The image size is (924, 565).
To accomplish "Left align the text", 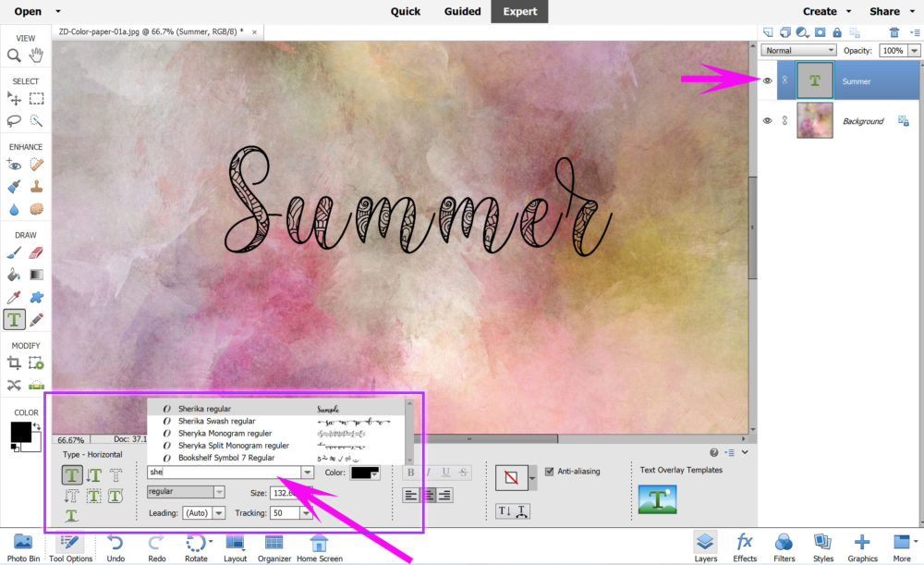I will tap(411, 496).
